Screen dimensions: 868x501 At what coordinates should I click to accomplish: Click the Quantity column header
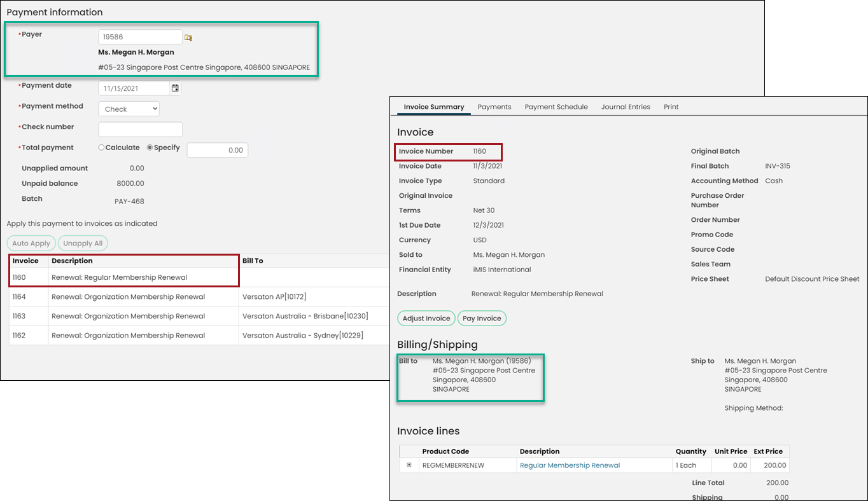coord(691,451)
